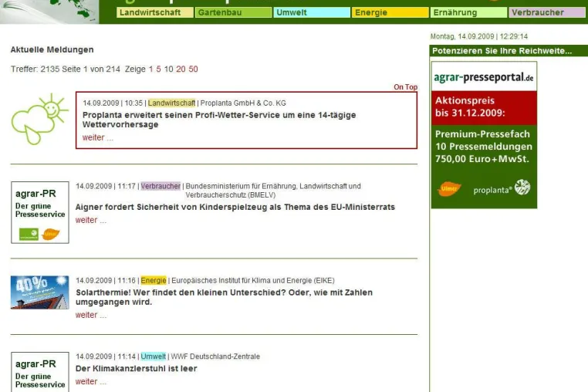Click the Verbraucher category tag on the BMELV article

point(161,186)
